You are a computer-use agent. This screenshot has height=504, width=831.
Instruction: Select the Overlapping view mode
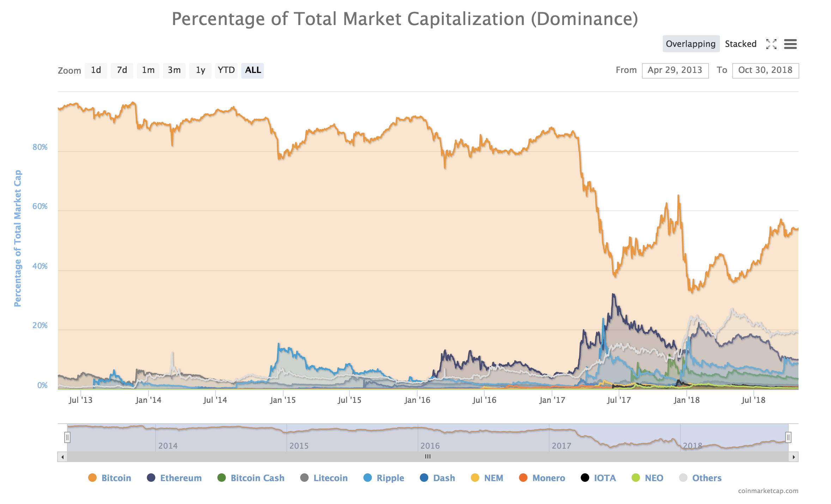click(x=691, y=44)
